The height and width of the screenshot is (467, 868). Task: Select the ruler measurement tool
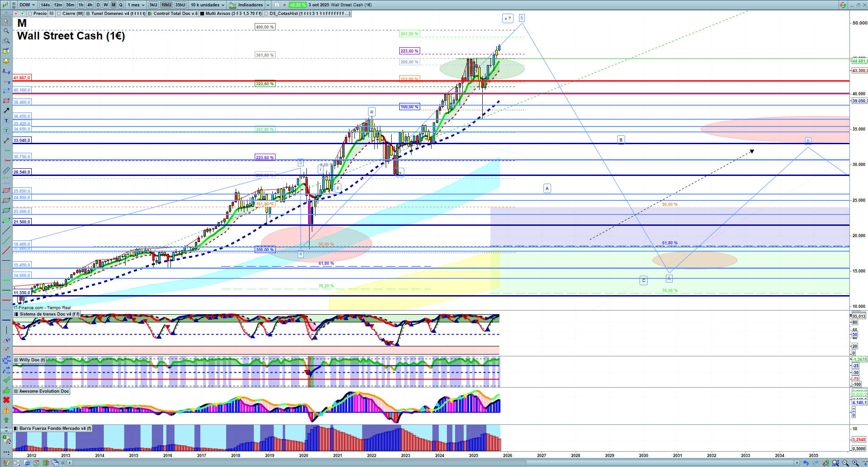(6, 170)
